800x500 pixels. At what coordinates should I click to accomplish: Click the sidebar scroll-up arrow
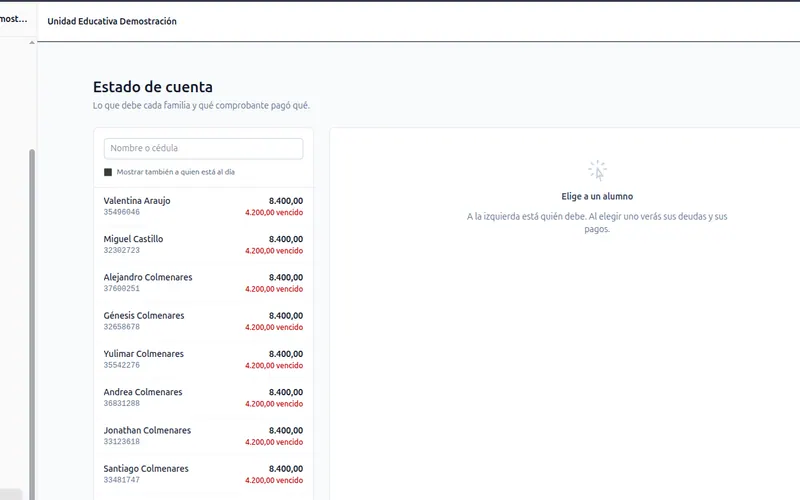point(32,43)
